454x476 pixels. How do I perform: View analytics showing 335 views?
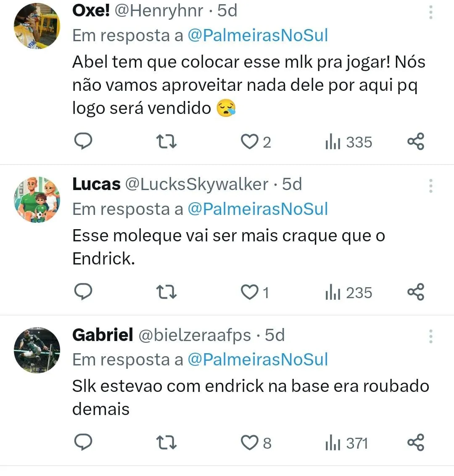(348, 142)
